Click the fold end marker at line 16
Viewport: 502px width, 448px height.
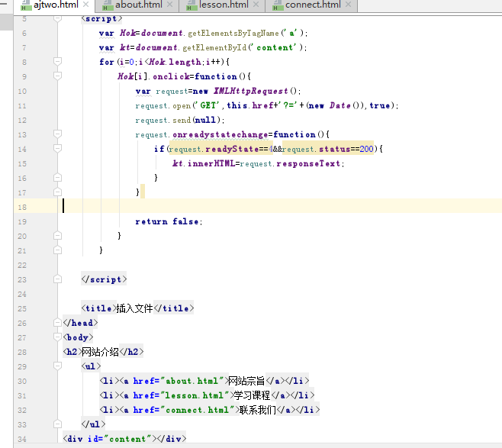coord(58,177)
